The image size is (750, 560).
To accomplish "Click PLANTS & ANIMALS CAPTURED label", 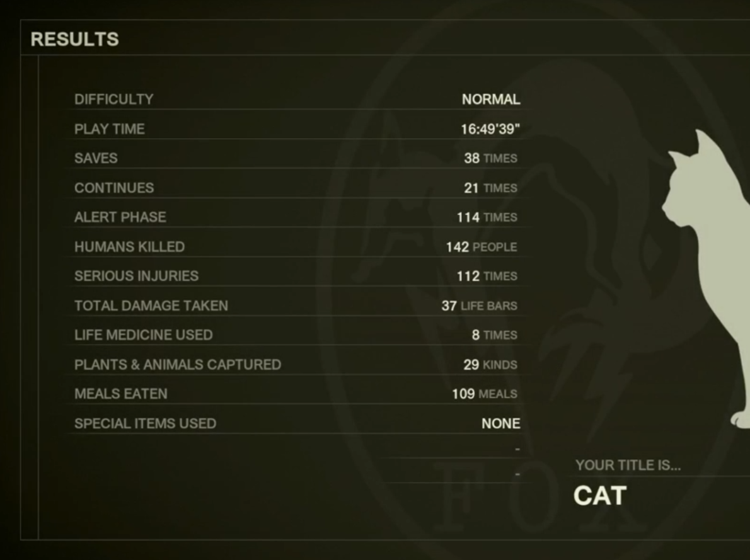I will coord(178,364).
